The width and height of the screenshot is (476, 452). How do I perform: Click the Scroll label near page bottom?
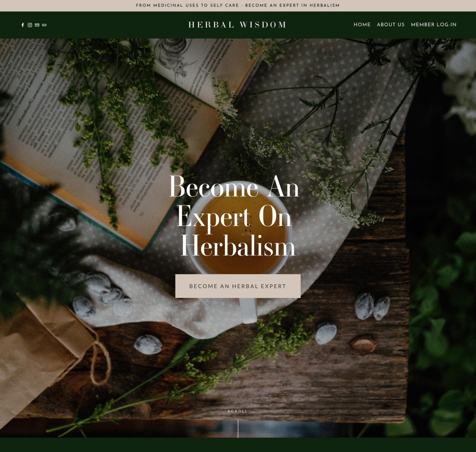(238, 411)
